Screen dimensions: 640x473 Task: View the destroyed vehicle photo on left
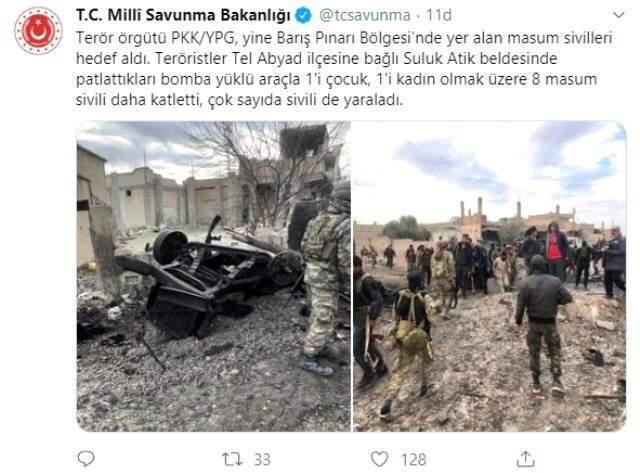point(213,276)
